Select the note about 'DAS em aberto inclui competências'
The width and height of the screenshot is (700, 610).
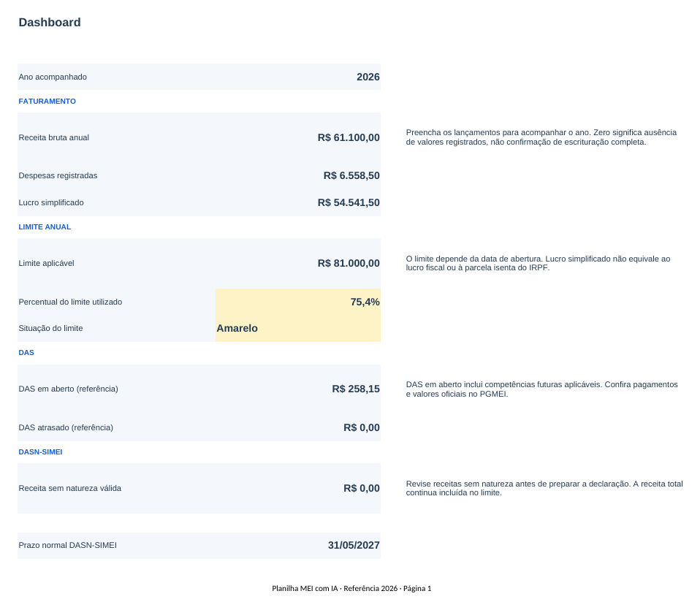coord(541,389)
